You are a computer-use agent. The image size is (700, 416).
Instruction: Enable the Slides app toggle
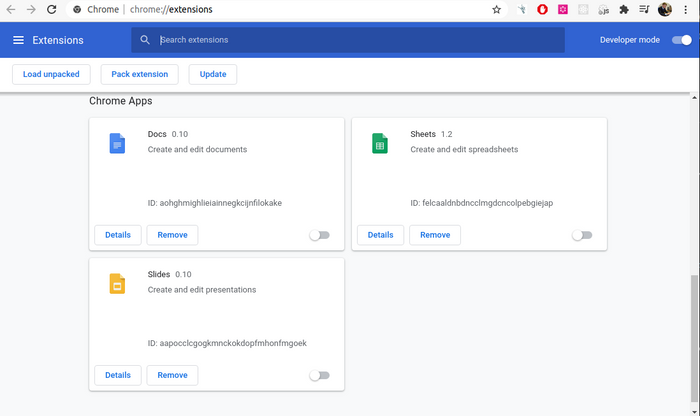(320, 375)
